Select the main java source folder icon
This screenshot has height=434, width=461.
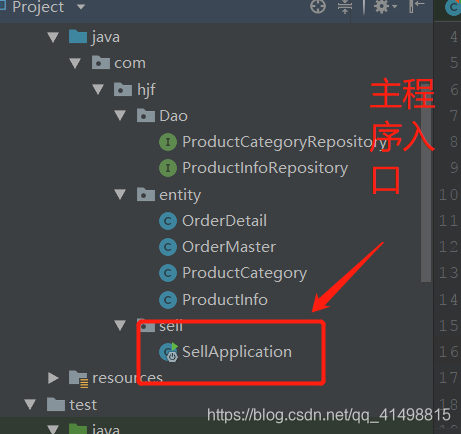[x=78, y=37]
